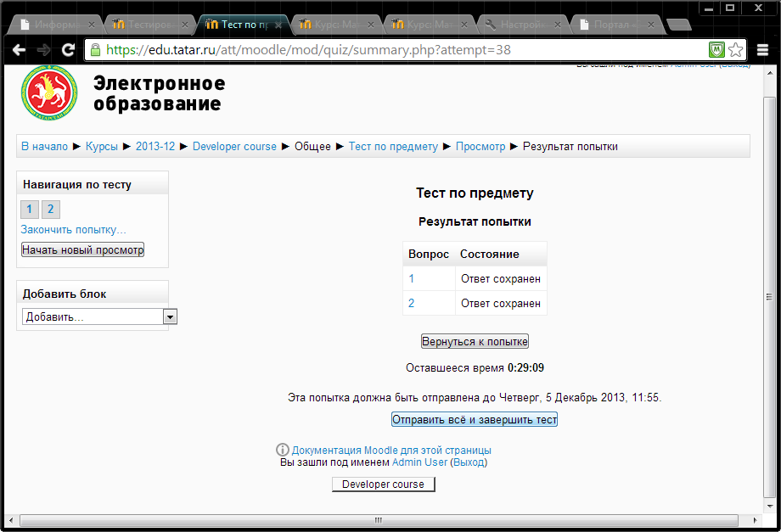
Task: Open 'В начало' breadcrumb link
Action: click(44, 146)
